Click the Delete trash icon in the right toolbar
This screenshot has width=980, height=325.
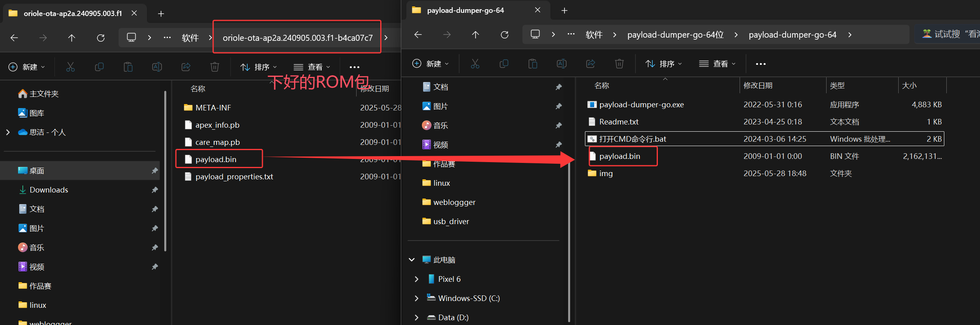[x=619, y=64]
